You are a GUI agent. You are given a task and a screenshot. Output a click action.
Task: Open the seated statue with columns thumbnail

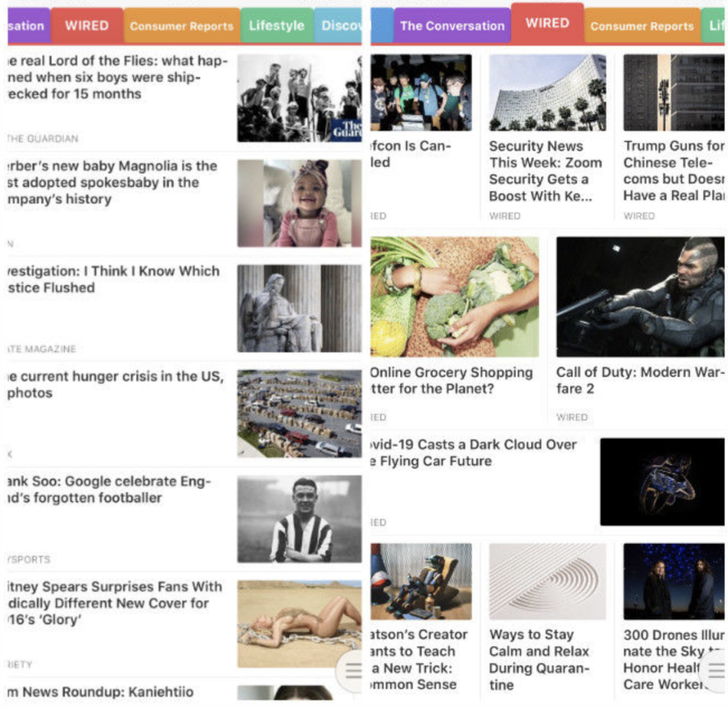tap(299, 308)
